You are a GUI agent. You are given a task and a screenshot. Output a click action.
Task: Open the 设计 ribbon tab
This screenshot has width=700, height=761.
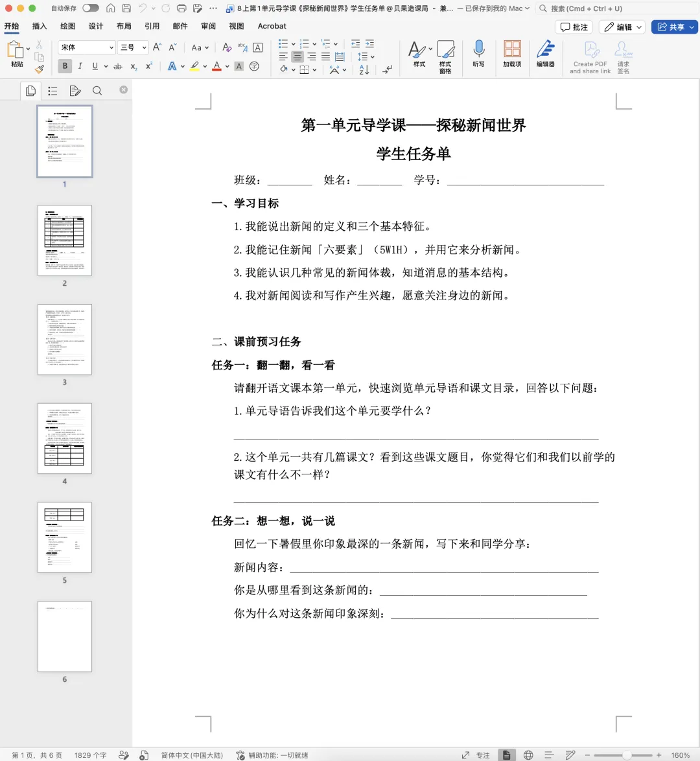coord(96,26)
